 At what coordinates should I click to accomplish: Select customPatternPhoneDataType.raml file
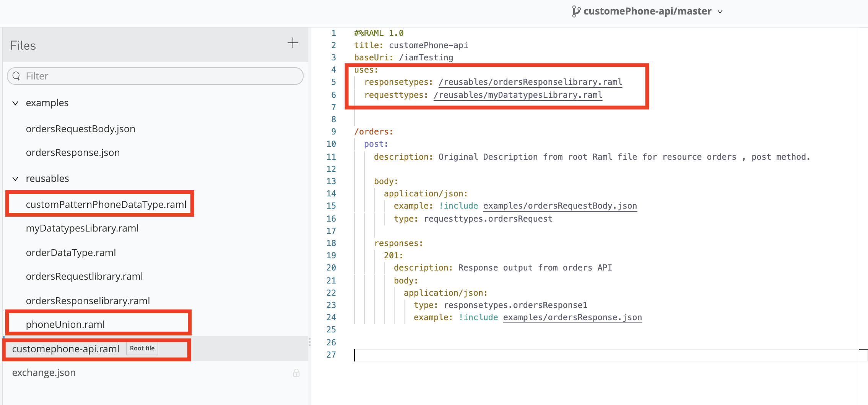(106, 205)
